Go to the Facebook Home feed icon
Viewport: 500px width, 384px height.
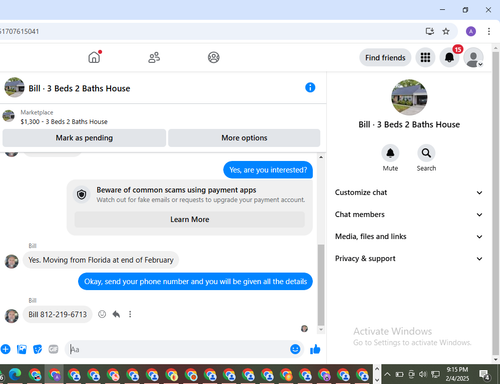[x=94, y=57]
